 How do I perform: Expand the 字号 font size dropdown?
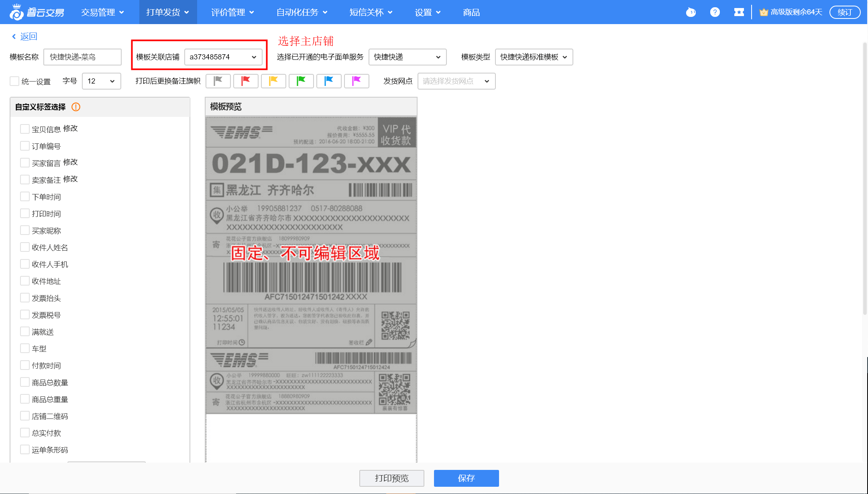101,81
